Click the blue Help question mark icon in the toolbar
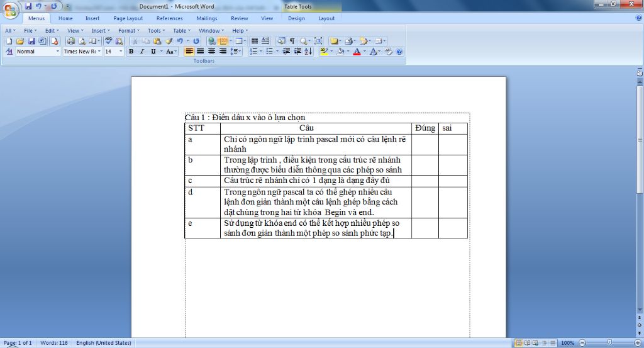 tap(399, 52)
